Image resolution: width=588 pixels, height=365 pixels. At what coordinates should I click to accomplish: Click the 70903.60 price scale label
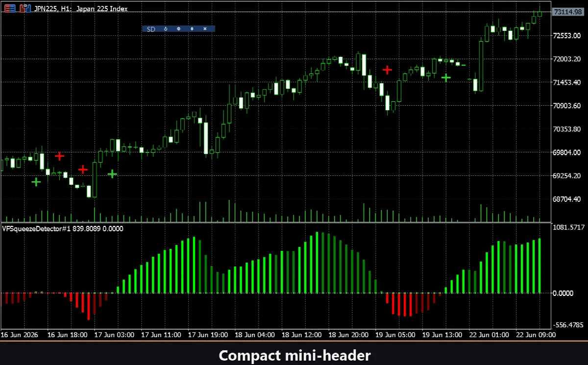pos(568,106)
